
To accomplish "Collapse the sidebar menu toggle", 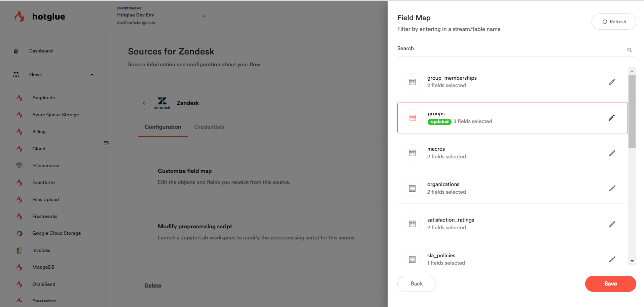I will pos(106,143).
